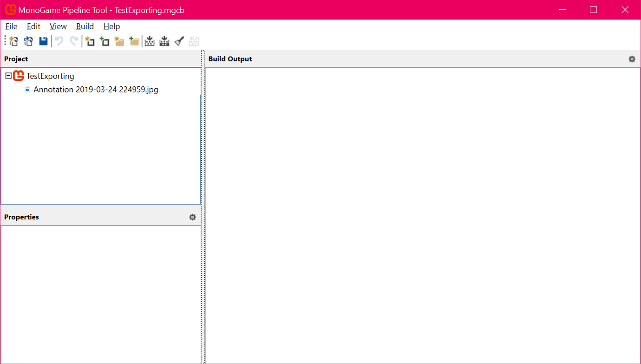Save the project with the floppy disk icon
The image size is (641, 364).
pyautogui.click(x=43, y=41)
